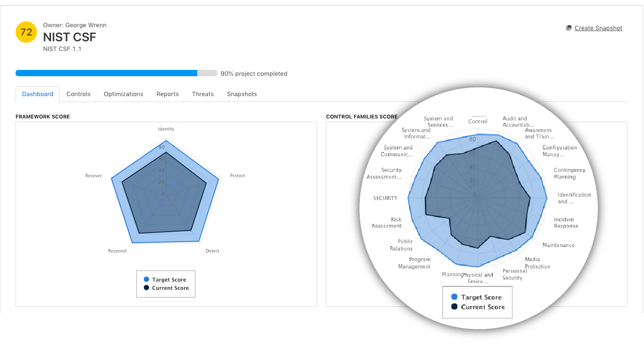Click the yellow 72 score badge
This screenshot has width=644, height=350.
(26, 32)
